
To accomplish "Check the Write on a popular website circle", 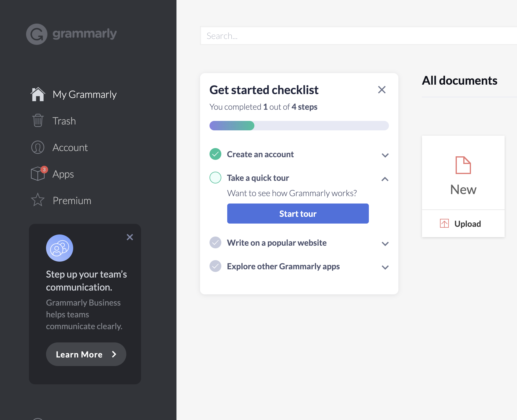I will pos(215,242).
